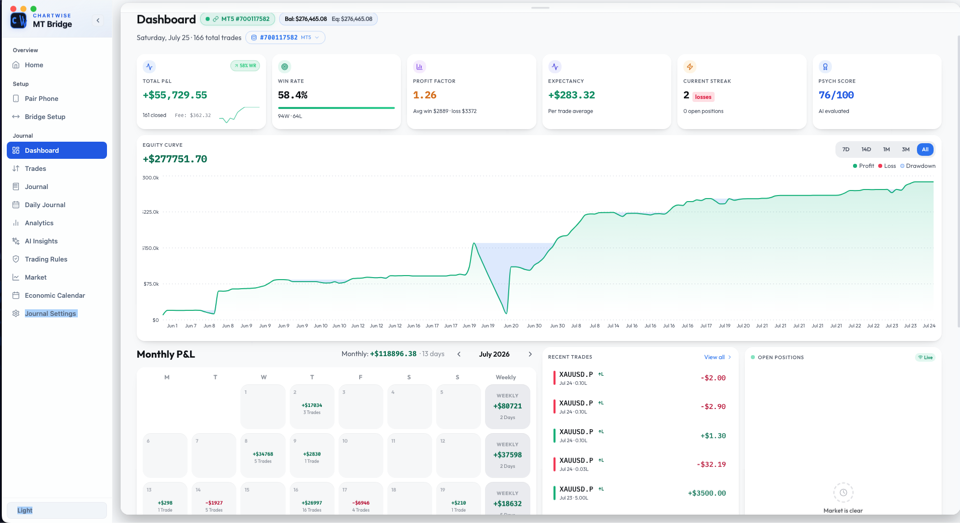The image size is (960, 523).
Task: Click the Trading Rules shield icon
Action: (x=16, y=259)
